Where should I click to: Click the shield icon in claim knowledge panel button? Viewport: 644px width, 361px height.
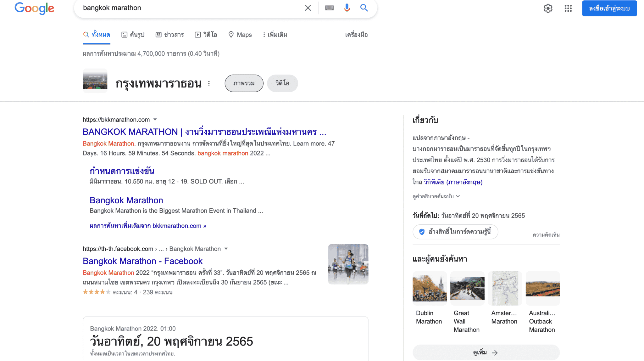tap(422, 232)
